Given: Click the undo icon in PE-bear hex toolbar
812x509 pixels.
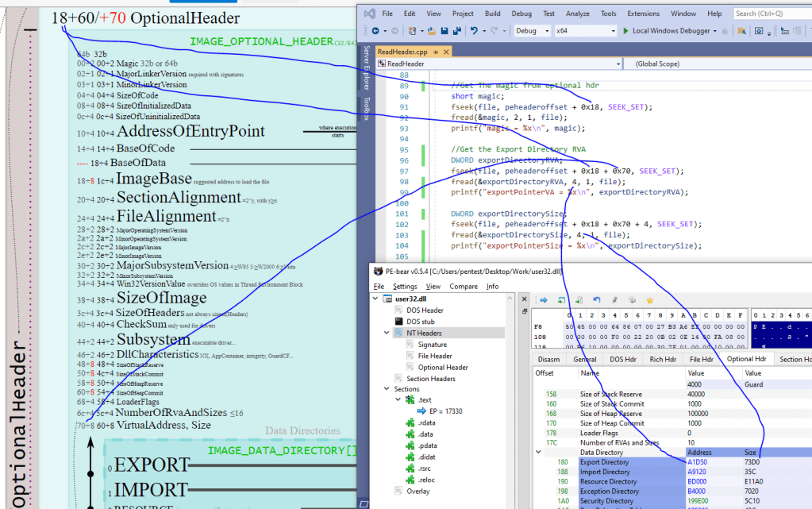Looking at the screenshot, I should click(597, 300).
